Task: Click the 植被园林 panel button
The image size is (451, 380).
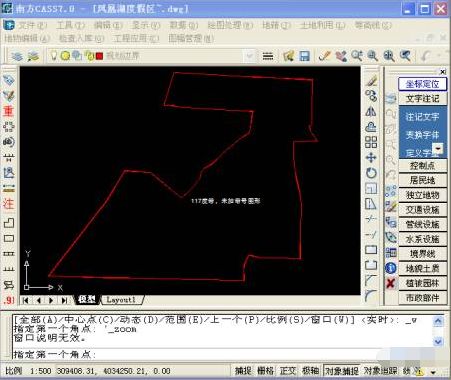Action: point(423,283)
